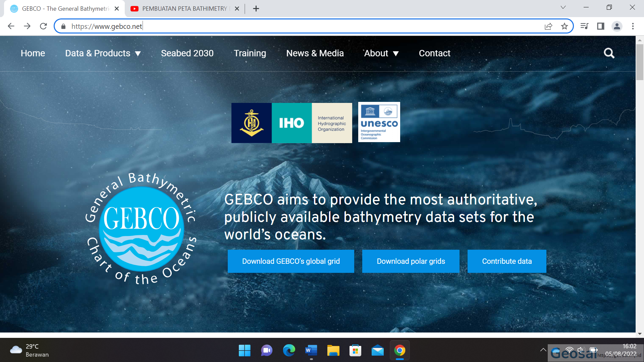
Task: Open News & Media menu item
Action: [x=315, y=53]
